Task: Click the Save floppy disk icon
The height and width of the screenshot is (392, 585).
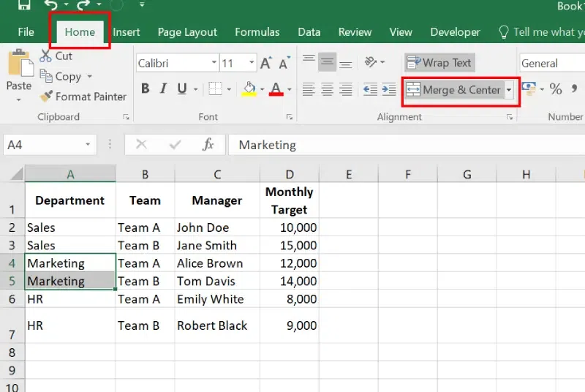Action: [24, 6]
